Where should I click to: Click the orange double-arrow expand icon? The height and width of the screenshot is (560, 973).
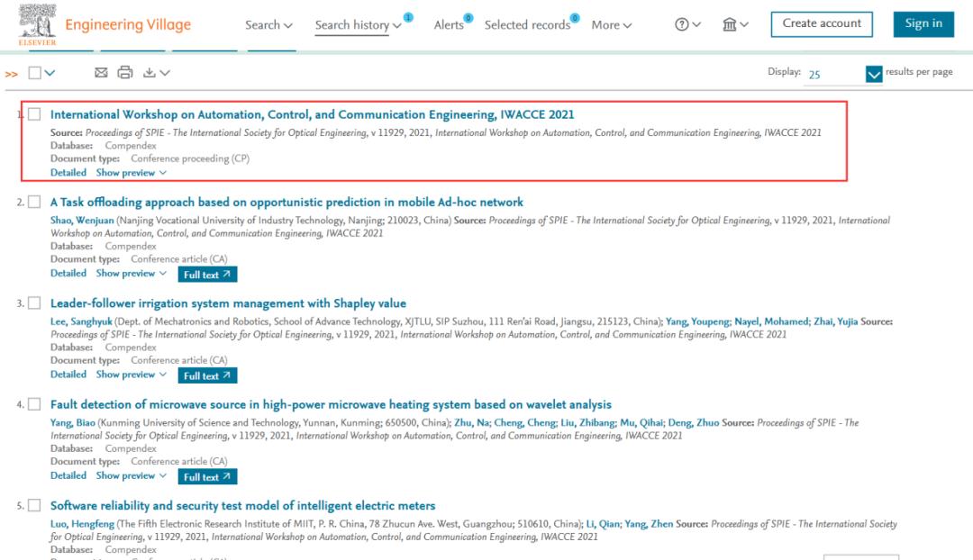[x=12, y=74]
